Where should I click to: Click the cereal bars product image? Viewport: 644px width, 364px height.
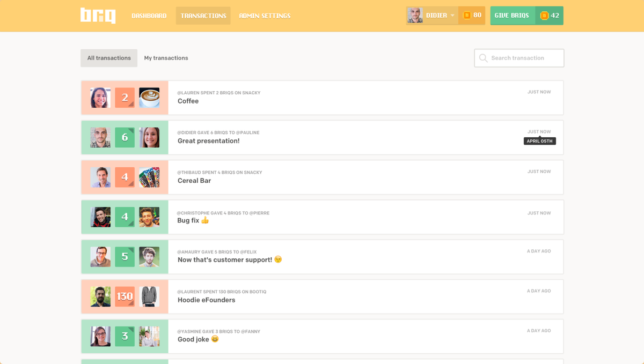149,177
